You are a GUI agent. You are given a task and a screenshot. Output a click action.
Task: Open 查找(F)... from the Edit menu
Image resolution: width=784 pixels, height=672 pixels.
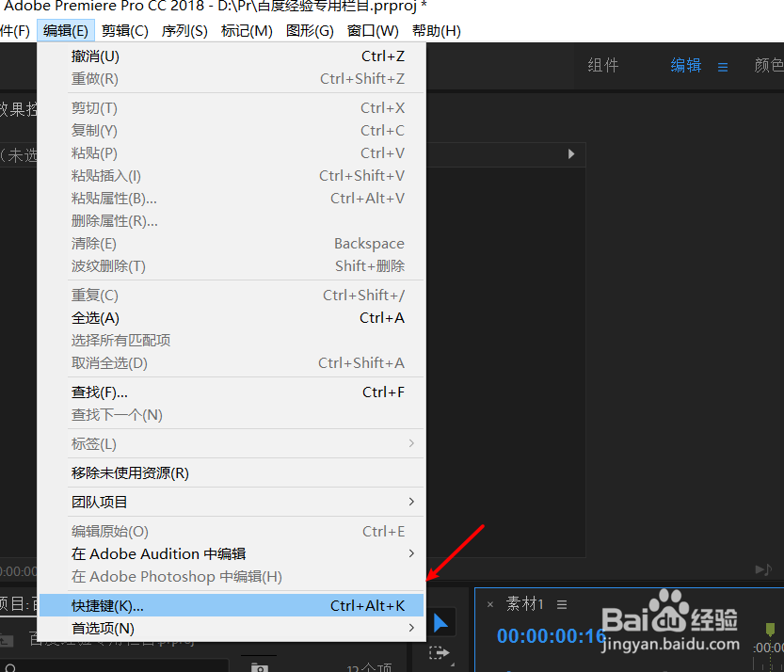coord(231,392)
